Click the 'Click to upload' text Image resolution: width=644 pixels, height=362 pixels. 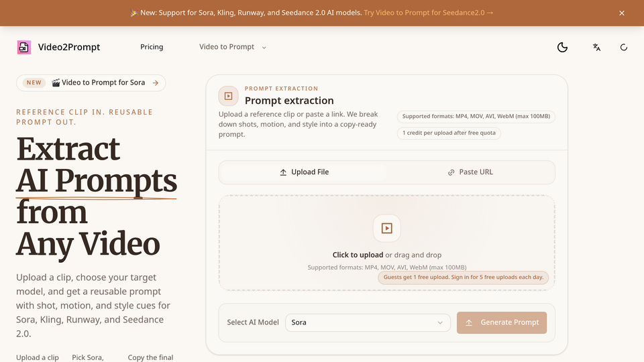358,255
